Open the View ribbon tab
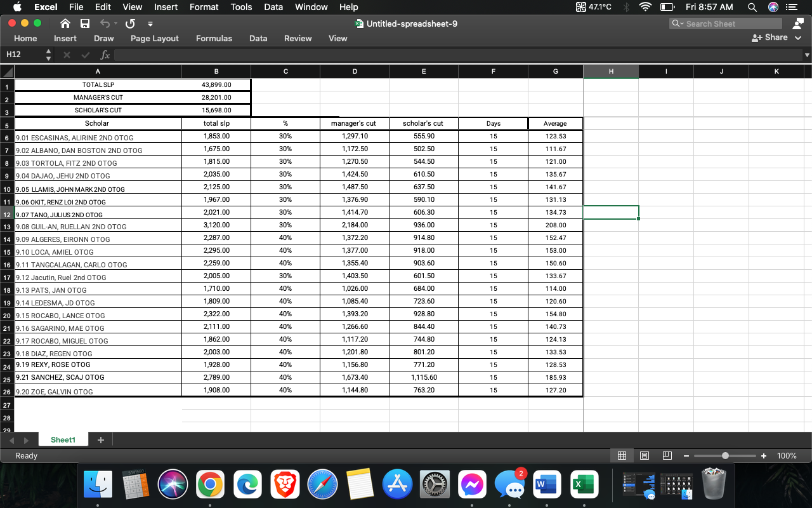 (x=338, y=38)
